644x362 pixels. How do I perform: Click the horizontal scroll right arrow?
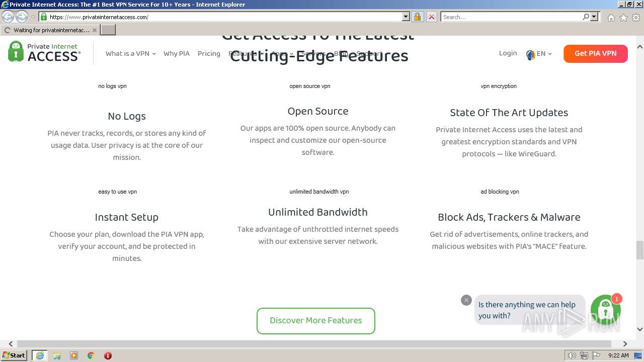tap(625, 344)
